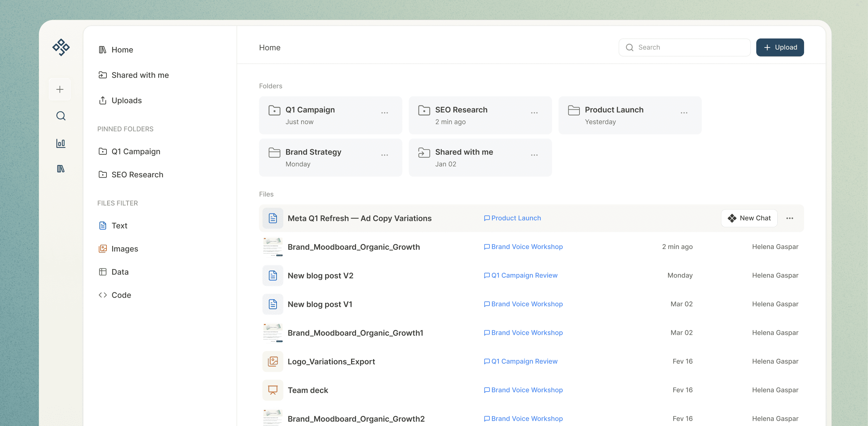The image size is (868, 426).
Task: Open the SEO Research folder three-dot menu
Action: [534, 113]
